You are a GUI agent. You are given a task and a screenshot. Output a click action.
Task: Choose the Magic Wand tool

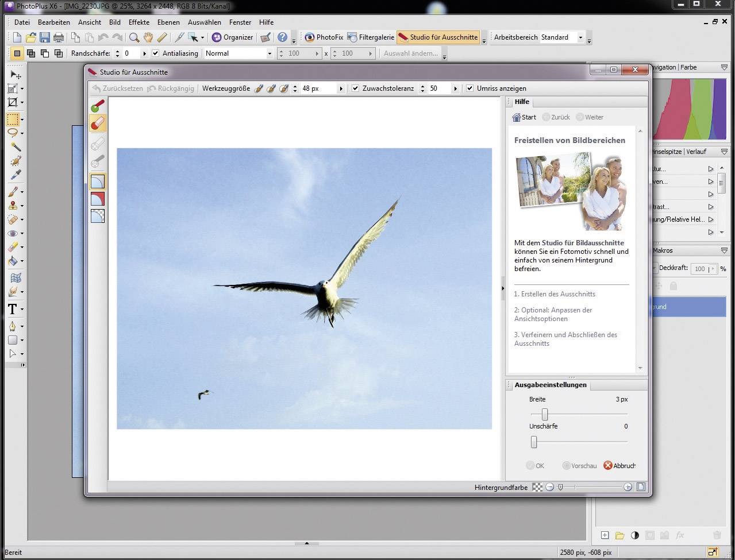(x=16, y=146)
